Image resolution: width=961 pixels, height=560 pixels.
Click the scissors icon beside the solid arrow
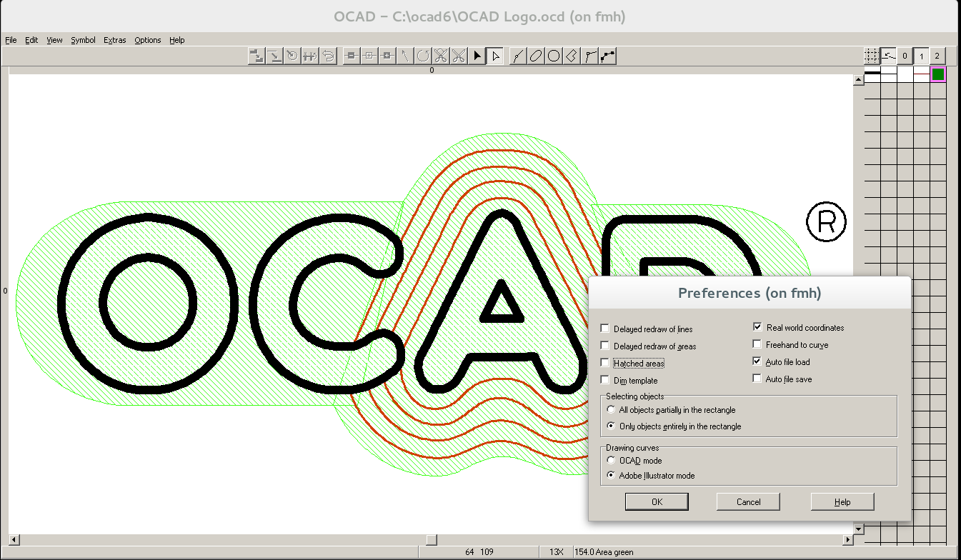pyautogui.click(x=459, y=56)
